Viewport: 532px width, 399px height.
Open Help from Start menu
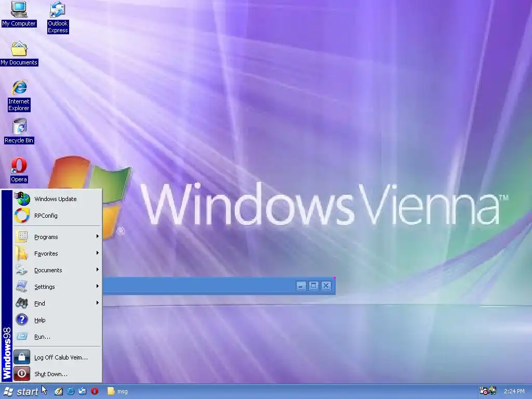[58, 320]
